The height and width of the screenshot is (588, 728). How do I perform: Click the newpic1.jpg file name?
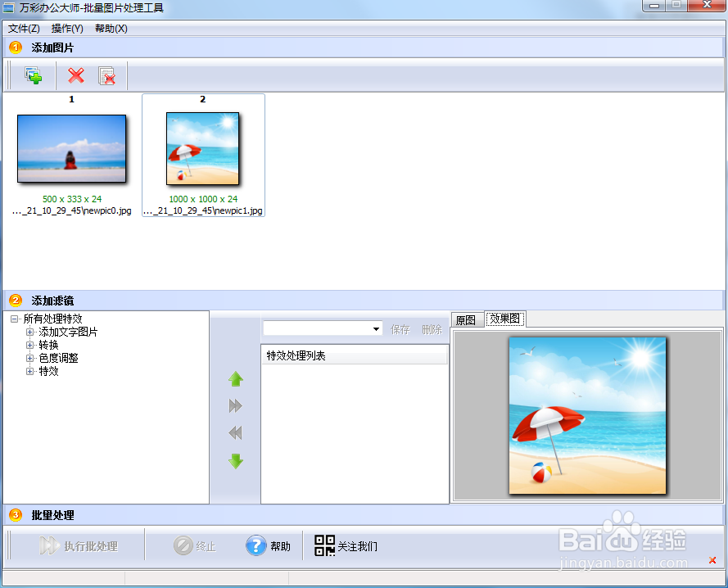[203, 210]
